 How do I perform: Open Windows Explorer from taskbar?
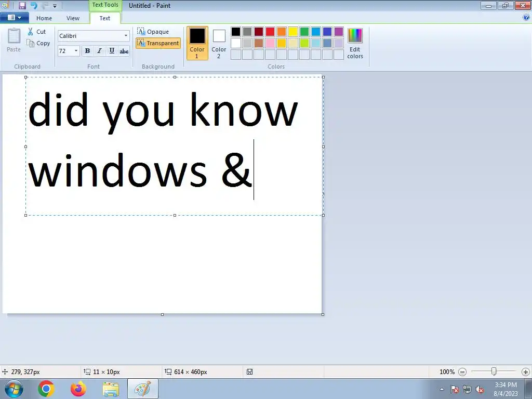(x=111, y=389)
